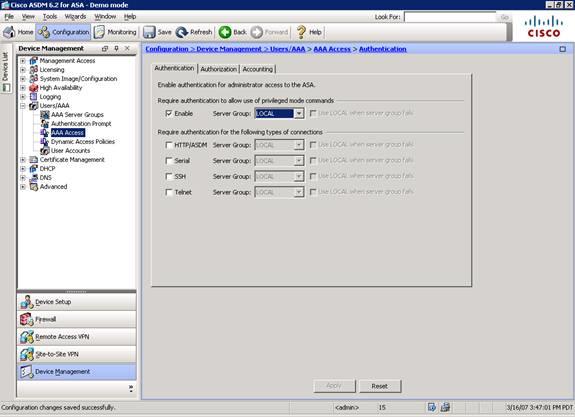575x417 pixels.
Task: Enable SSH authentication checkbox
Action: click(169, 176)
